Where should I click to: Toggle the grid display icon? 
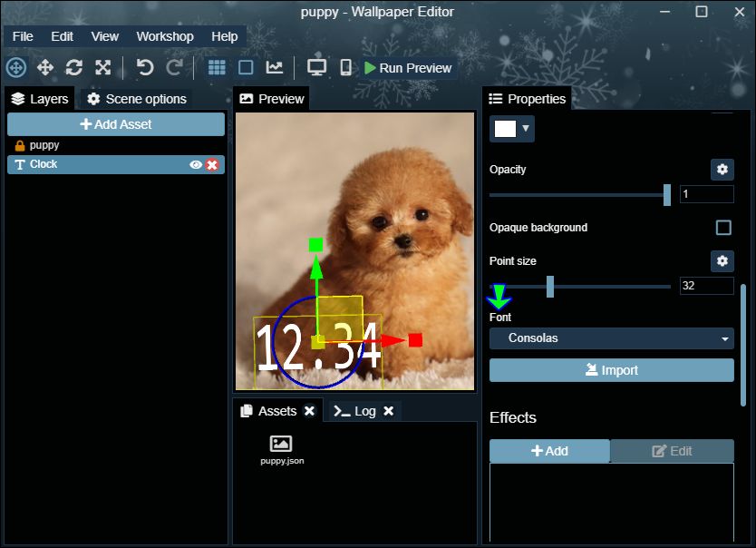pyautogui.click(x=217, y=67)
